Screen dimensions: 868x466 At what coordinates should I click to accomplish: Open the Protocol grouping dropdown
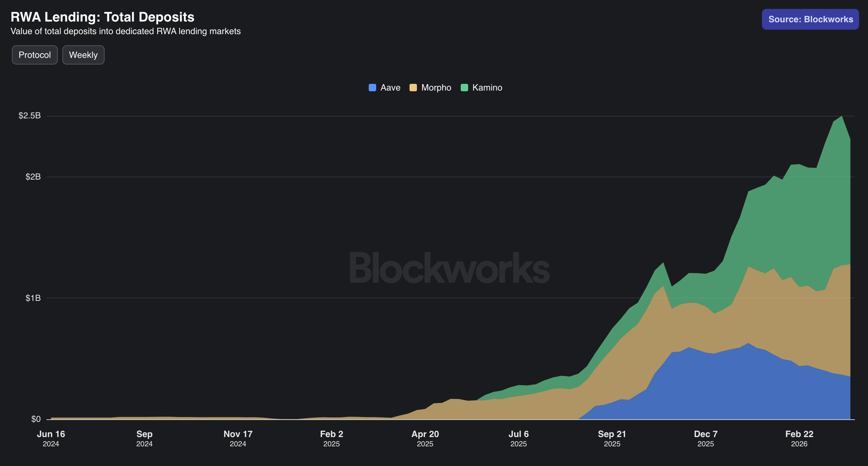pyautogui.click(x=35, y=55)
